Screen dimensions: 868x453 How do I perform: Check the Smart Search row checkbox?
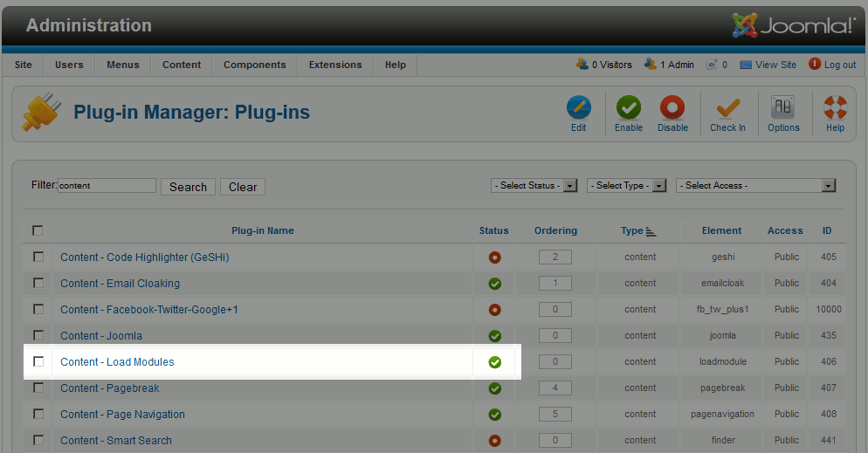pos(38,440)
